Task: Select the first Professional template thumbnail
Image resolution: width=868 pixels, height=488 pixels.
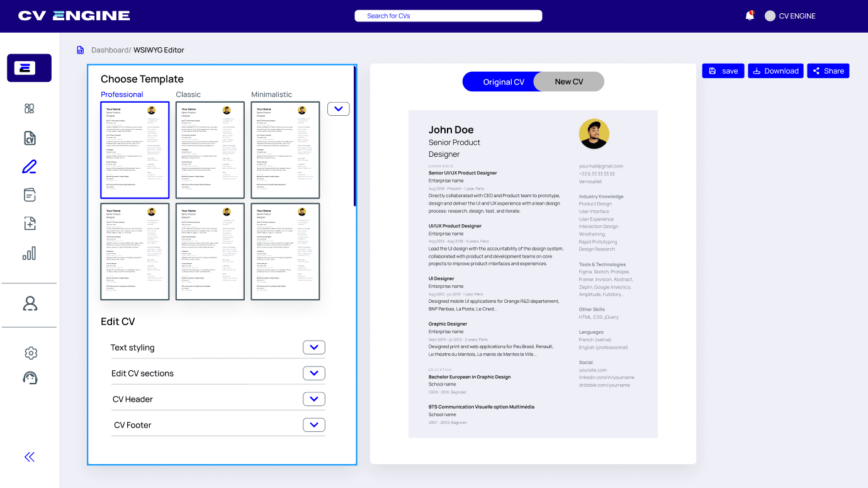Action: pyautogui.click(x=135, y=149)
